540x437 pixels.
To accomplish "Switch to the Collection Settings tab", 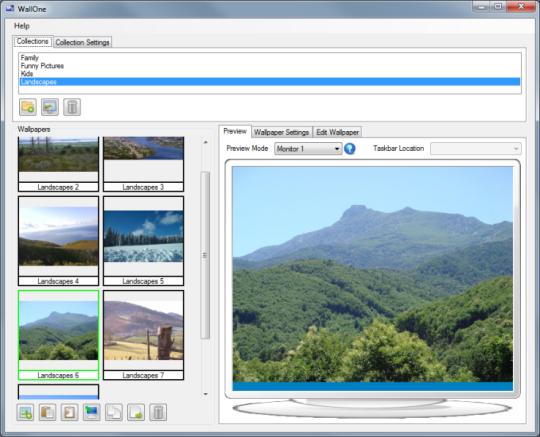I will pos(82,42).
